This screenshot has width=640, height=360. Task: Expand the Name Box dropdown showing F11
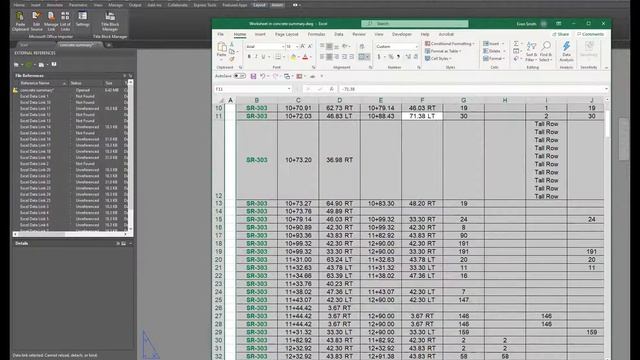coord(289,89)
